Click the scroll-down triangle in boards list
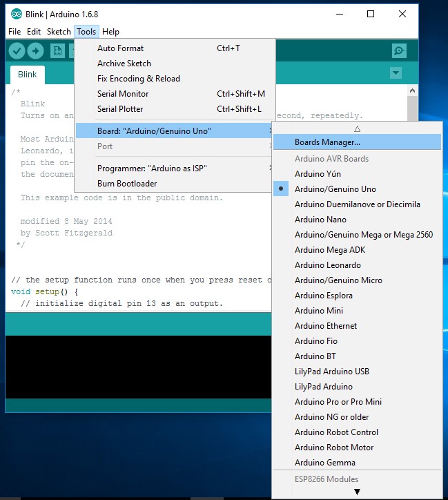Viewport: 448px width, 500px height. point(357,492)
